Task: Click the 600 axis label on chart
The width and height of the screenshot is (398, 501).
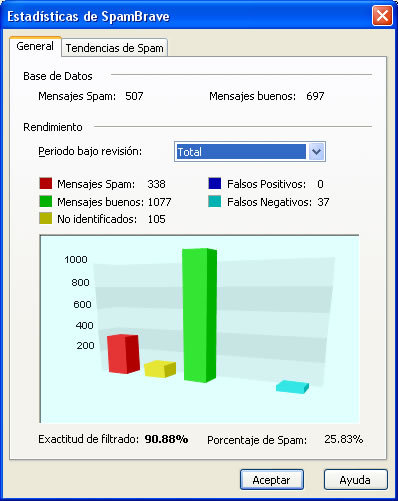Action: tap(82, 304)
